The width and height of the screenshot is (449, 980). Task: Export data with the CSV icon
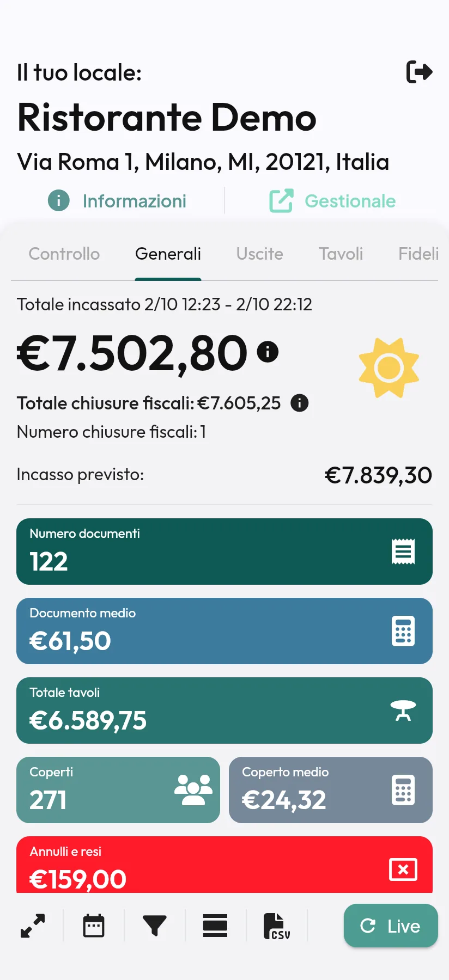[x=277, y=926]
